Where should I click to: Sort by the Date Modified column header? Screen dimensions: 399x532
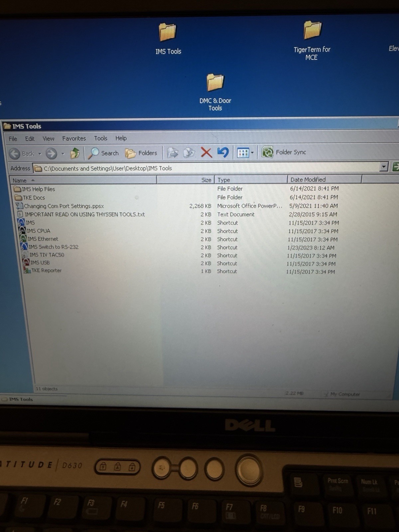point(324,180)
